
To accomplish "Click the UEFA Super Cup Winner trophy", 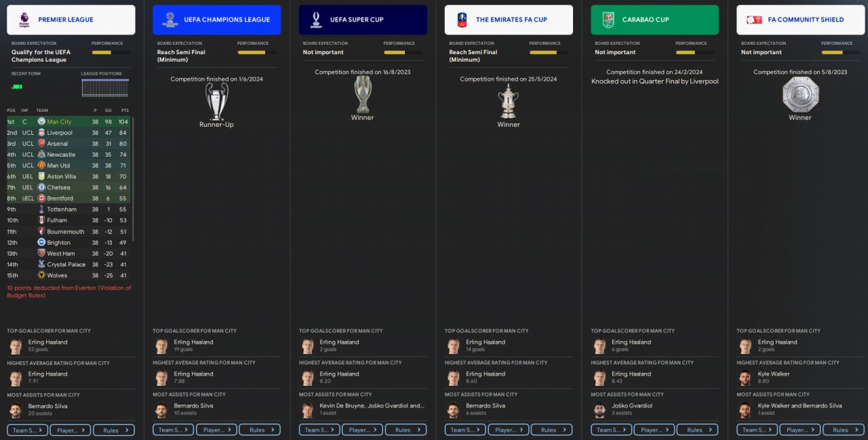I will pyautogui.click(x=363, y=94).
